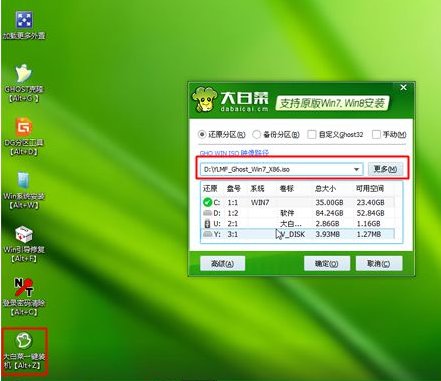Click the 1.16GB free space cell
441x381 pixels.
coord(368,224)
